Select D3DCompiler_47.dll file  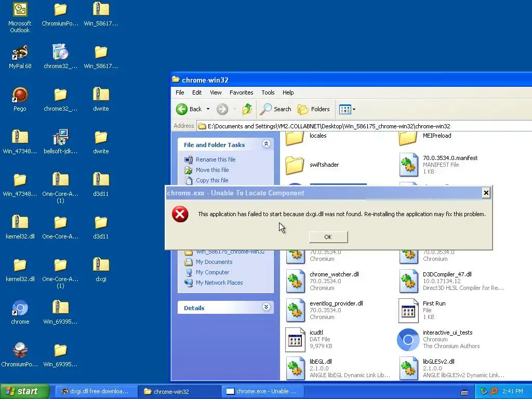[451, 281]
